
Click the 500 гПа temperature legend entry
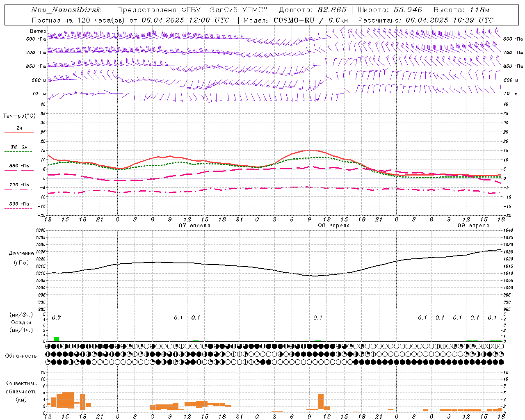click(x=19, y=204)
